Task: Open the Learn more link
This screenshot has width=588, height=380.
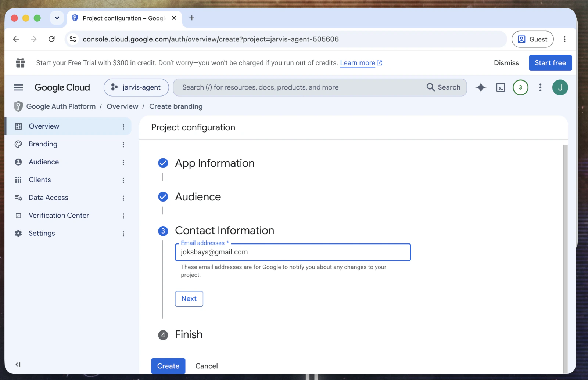Action: coord(361,63)
